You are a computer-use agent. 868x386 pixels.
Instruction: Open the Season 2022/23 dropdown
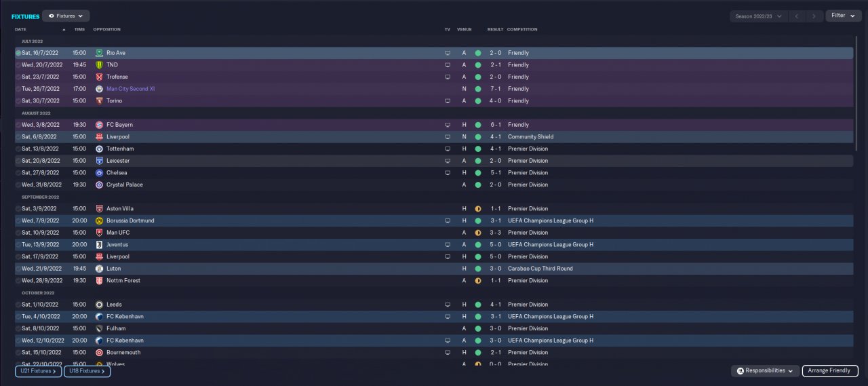point(758,16)
